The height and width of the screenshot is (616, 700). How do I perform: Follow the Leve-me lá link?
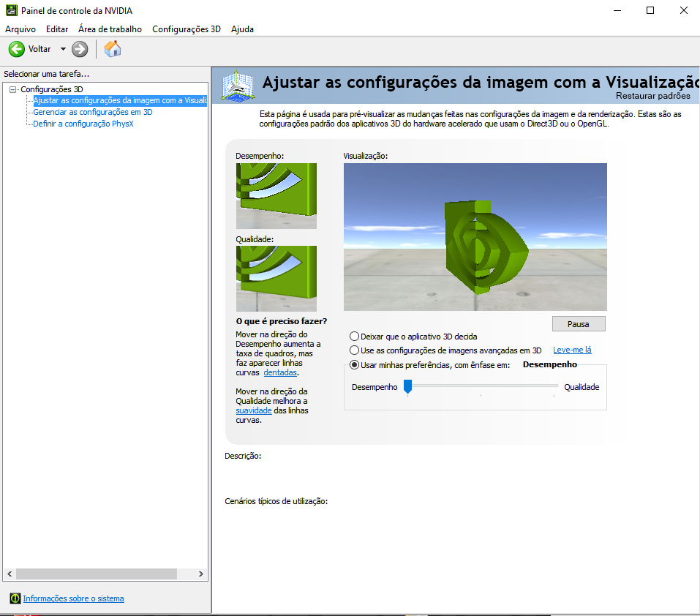[x=572, y=350]
